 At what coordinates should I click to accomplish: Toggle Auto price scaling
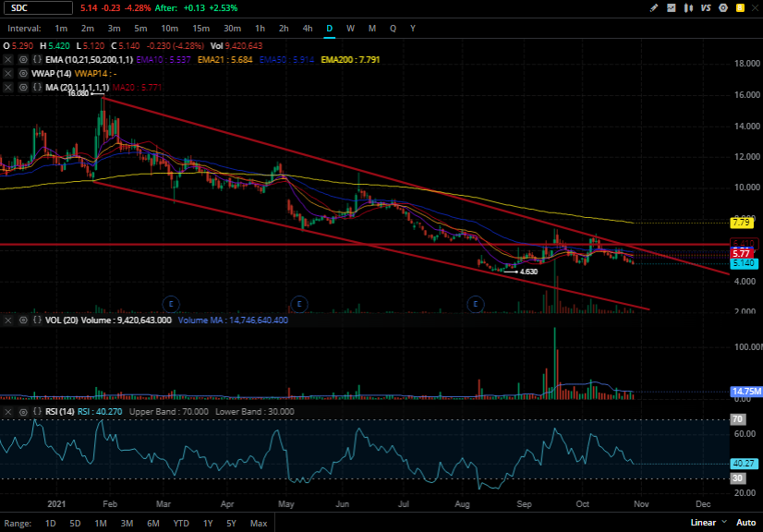pyautogui.click(x=746, y=522)
